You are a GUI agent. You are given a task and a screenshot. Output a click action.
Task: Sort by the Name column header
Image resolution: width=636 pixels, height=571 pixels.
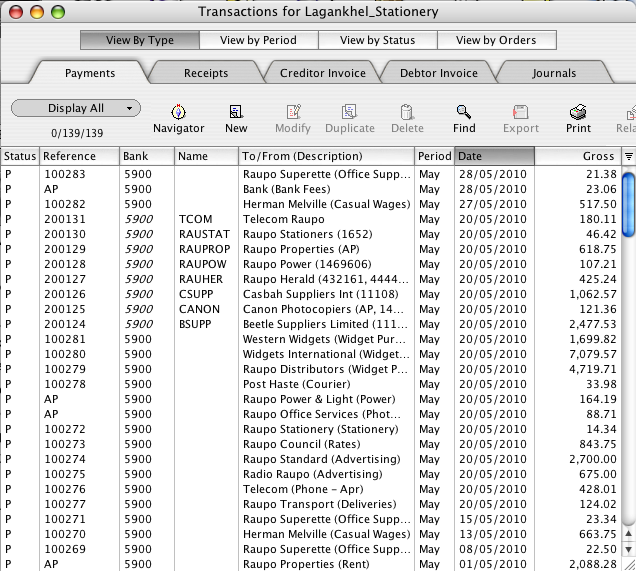coord(206,156)
